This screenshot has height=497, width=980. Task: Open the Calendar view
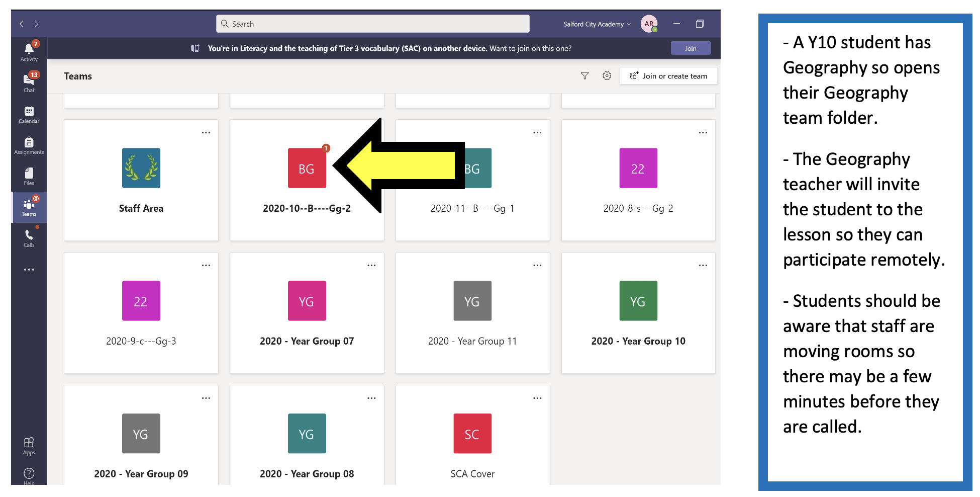tap(29, 114)
